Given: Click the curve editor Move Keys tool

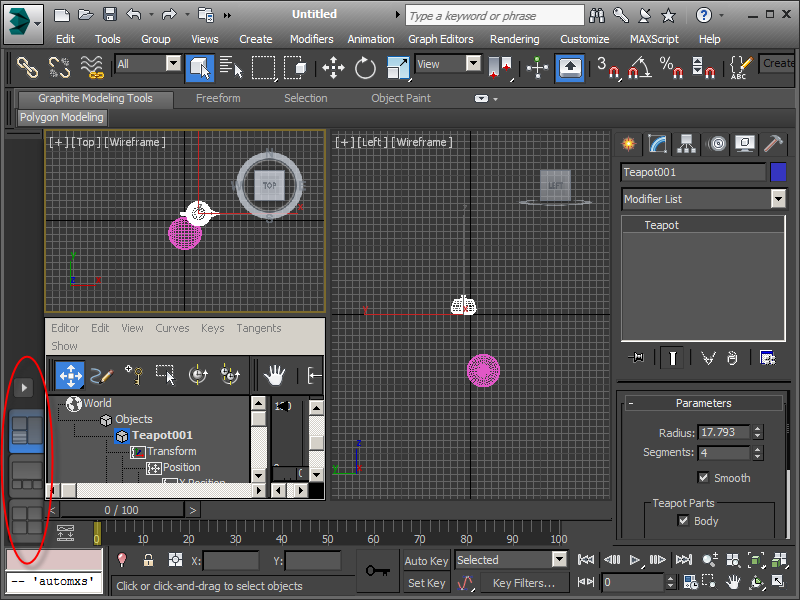Looking at the screenshot, I should (70, 376).
